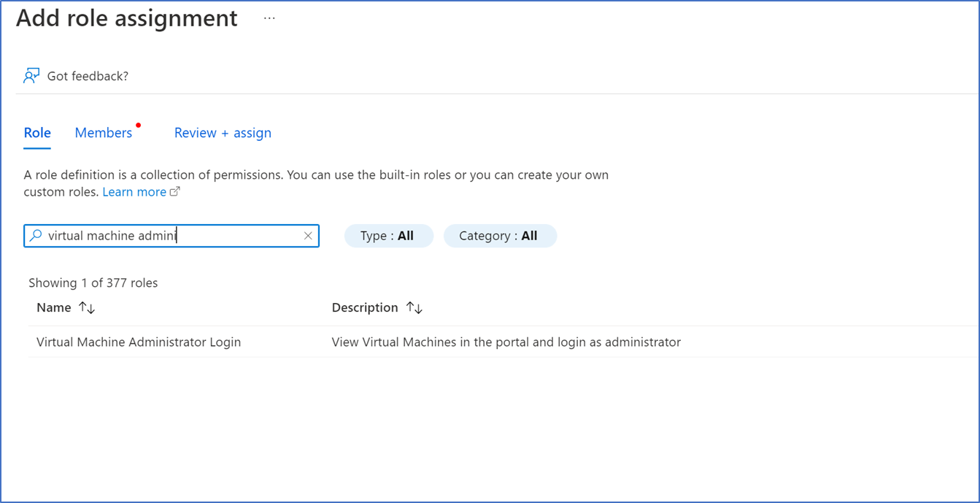Switch to the Role tab
Screen dimensions: 980x503
[37, 133]
